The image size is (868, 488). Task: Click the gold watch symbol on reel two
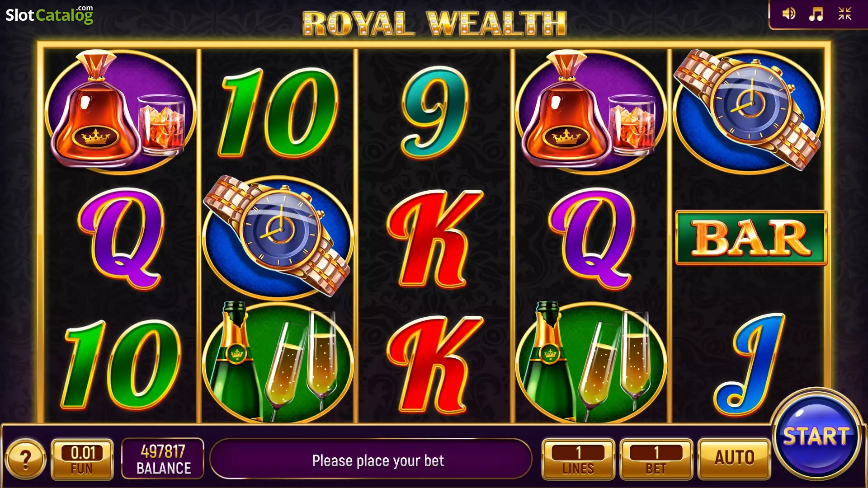(x=277, y=236)
